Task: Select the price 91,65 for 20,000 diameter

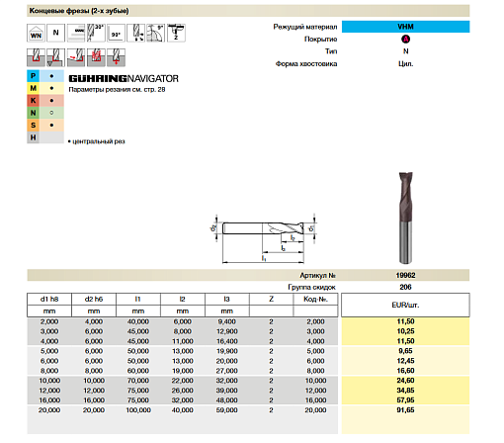Action: click(x=405, y=410)
